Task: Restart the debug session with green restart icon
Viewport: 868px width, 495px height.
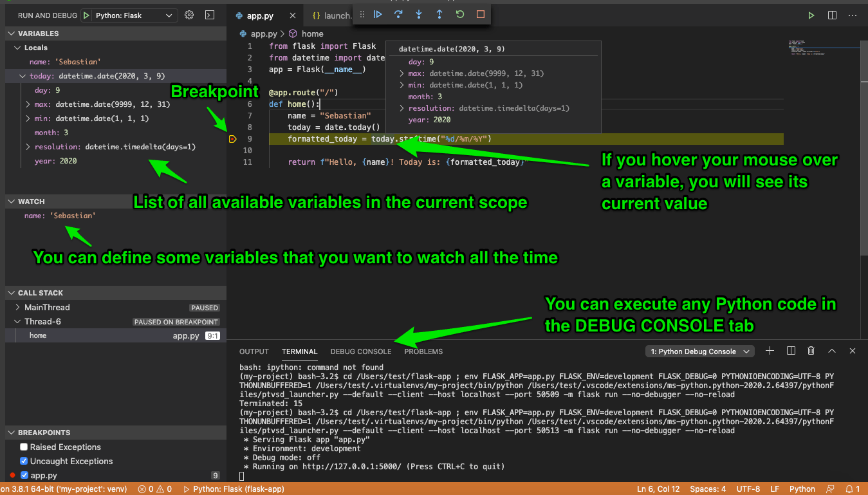Action: 459,15
